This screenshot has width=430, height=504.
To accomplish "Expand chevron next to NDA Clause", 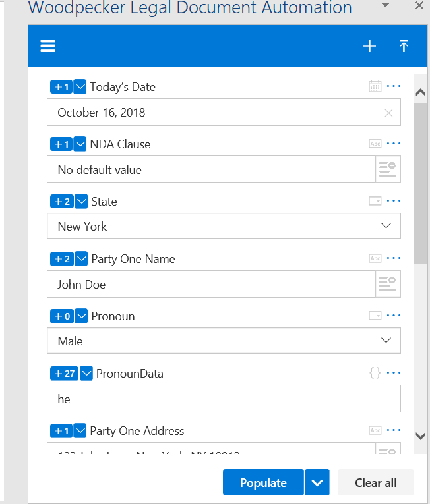I will [80, 144].
